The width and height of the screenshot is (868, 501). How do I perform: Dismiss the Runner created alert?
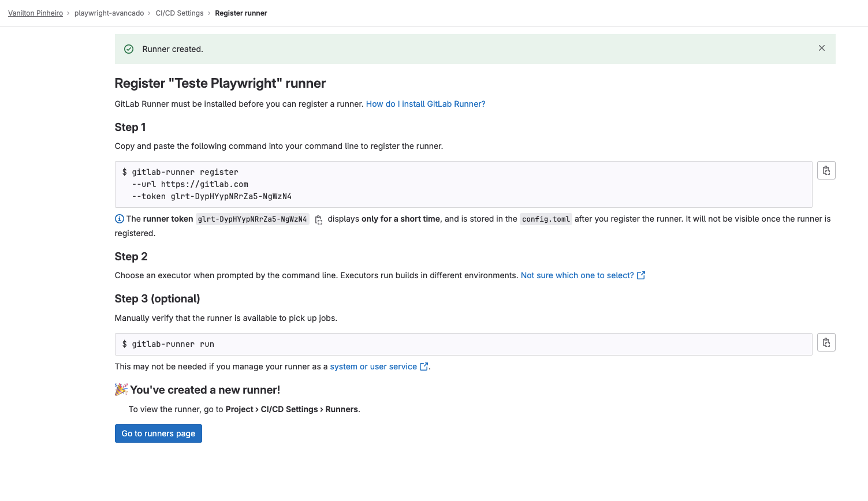pos(821,48)
